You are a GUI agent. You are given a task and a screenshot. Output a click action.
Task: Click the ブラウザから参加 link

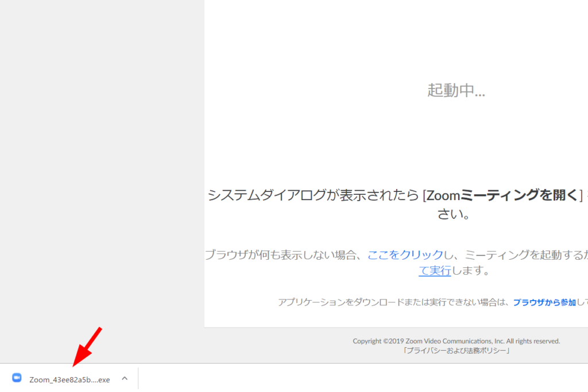[544, 302]
